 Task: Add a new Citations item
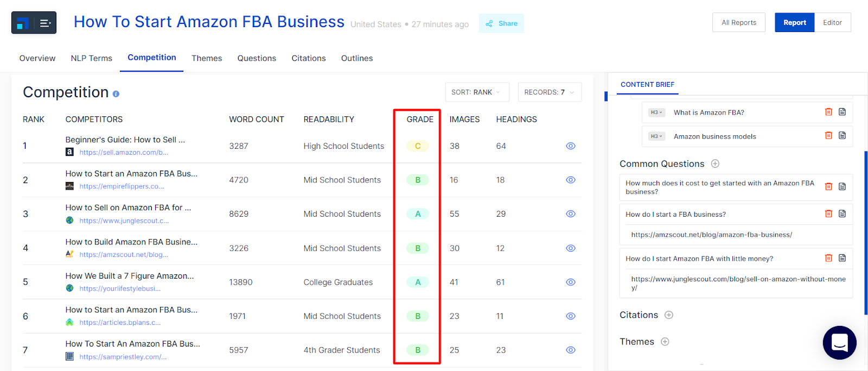coord(669,315)
